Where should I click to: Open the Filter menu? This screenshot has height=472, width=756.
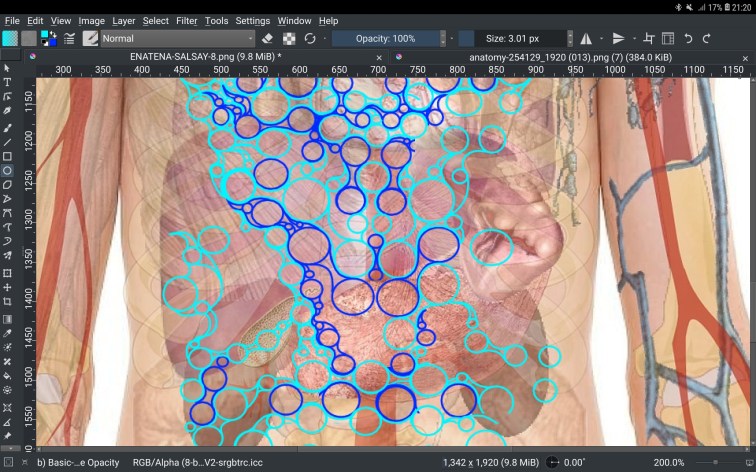(186, 20)
